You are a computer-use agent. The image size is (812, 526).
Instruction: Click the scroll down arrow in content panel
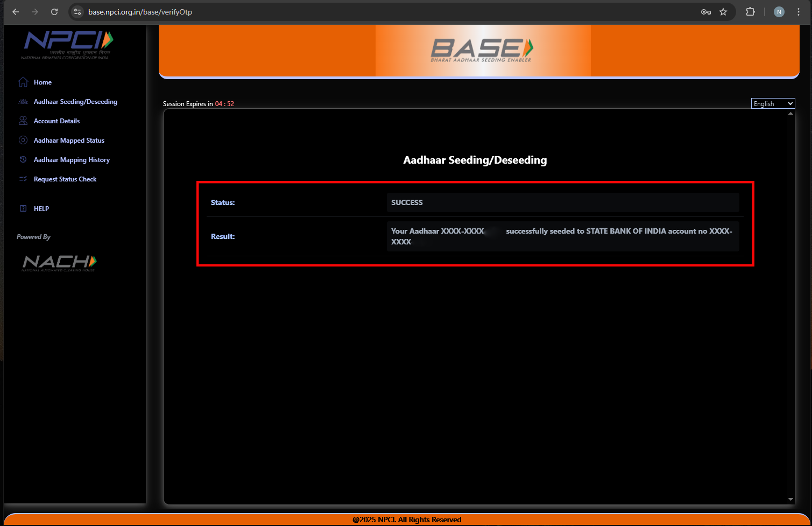(790, 499)
